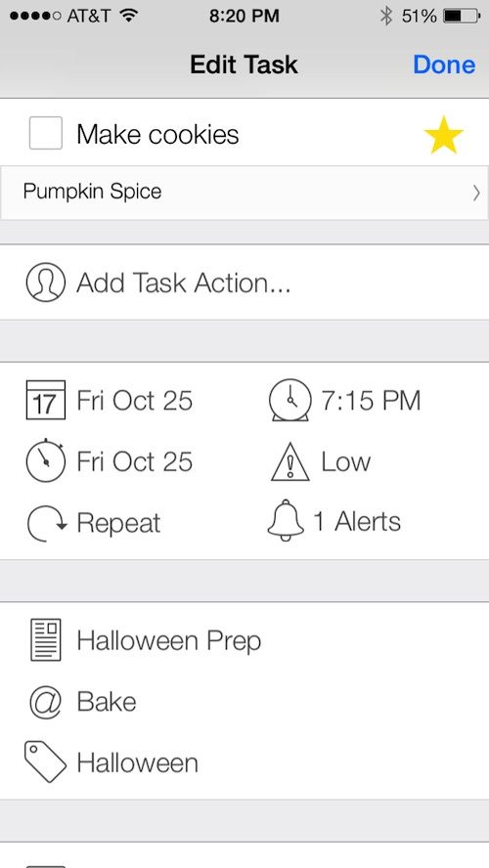Open the Low priority selector
Viewport: 489px width, 868px height.
345,461
